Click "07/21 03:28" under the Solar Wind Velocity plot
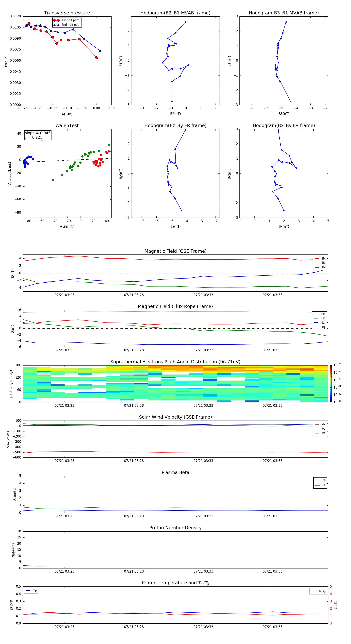This screenshot has height=644, width=351. click(x=134, y=461)
